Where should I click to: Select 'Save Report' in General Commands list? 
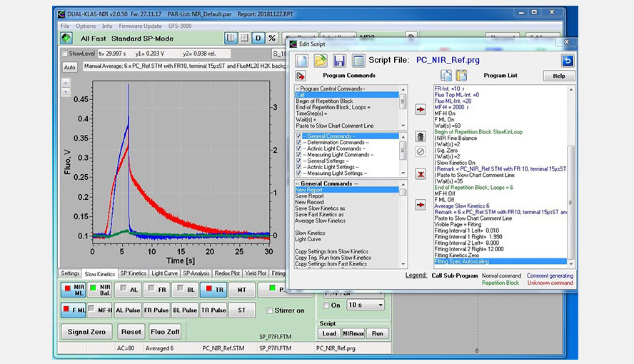coord(309,196)
